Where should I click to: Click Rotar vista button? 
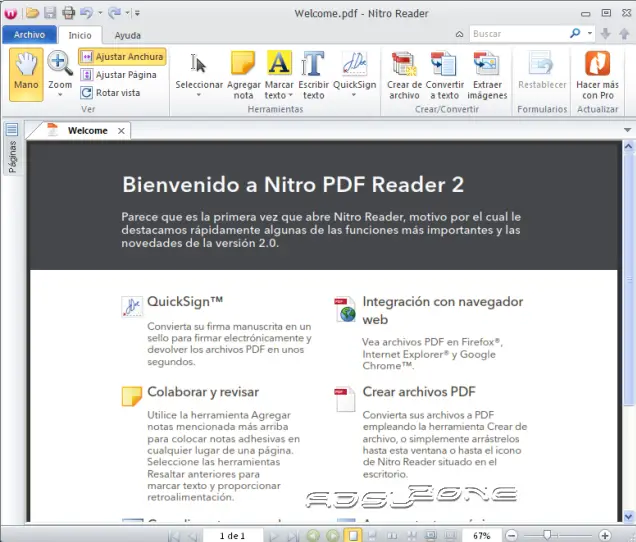110,93
